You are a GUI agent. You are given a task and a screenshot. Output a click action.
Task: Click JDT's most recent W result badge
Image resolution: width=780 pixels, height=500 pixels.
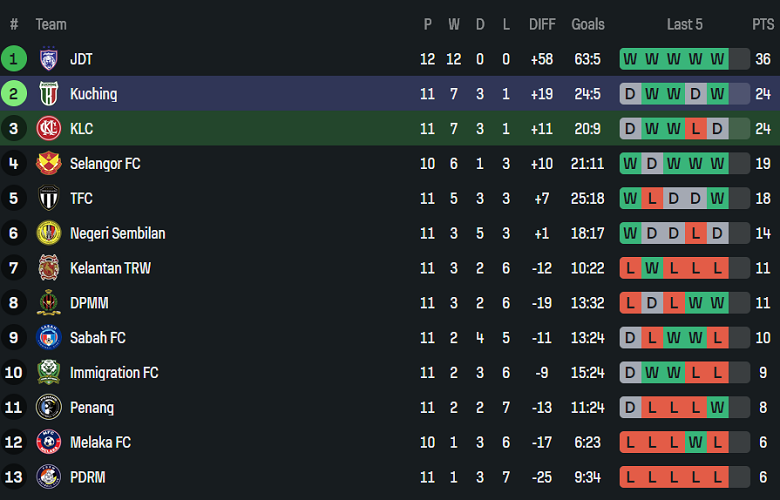click(x=717, y=59)
